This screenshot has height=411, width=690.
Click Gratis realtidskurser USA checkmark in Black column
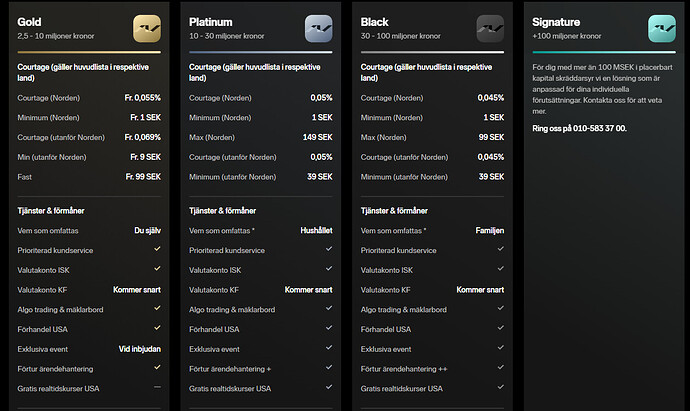pyautogui.click(x=498, y=388)
